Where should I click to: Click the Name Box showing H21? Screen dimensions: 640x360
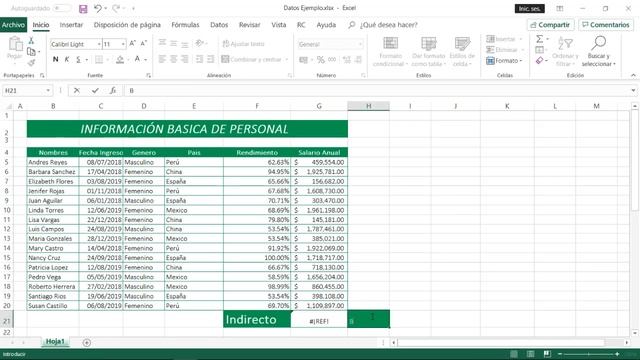pyautogui.click(x=27, y=91)
